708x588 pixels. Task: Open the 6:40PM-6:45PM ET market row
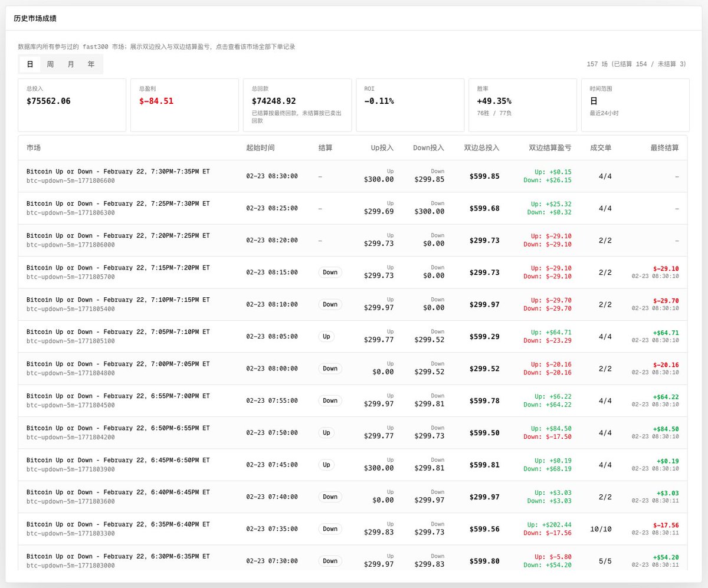[353, 497]
